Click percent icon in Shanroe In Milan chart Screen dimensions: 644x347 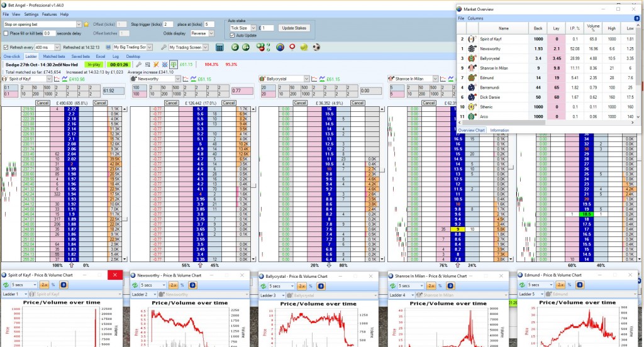click(x=440, y=285)
